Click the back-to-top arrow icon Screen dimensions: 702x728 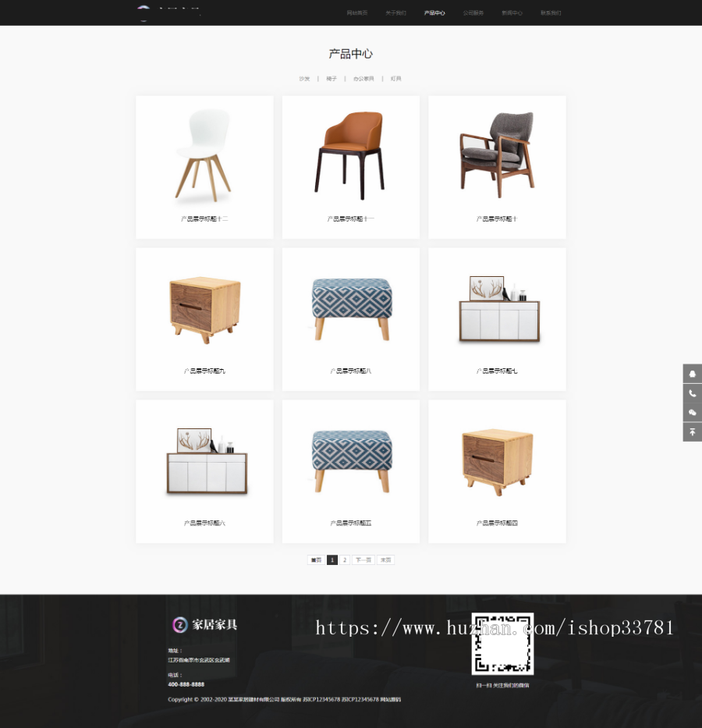pyautogui.click(x=693, y=431)
